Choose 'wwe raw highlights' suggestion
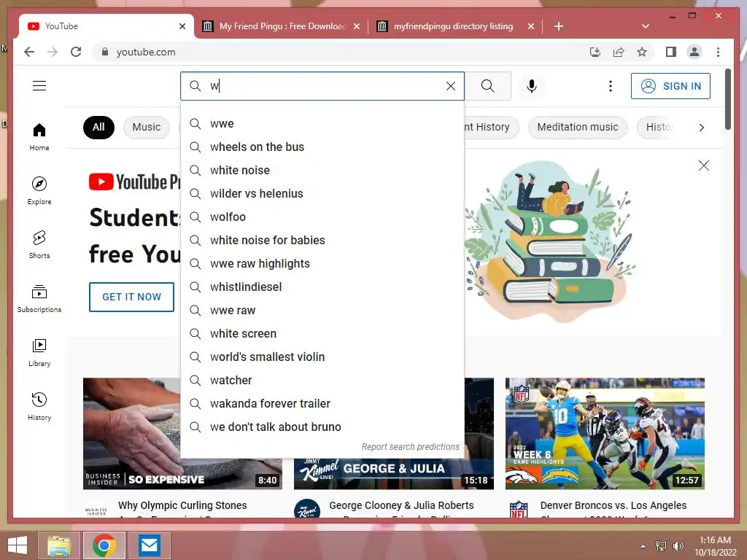This screenshot has height=560, width=747. (322, 264)
